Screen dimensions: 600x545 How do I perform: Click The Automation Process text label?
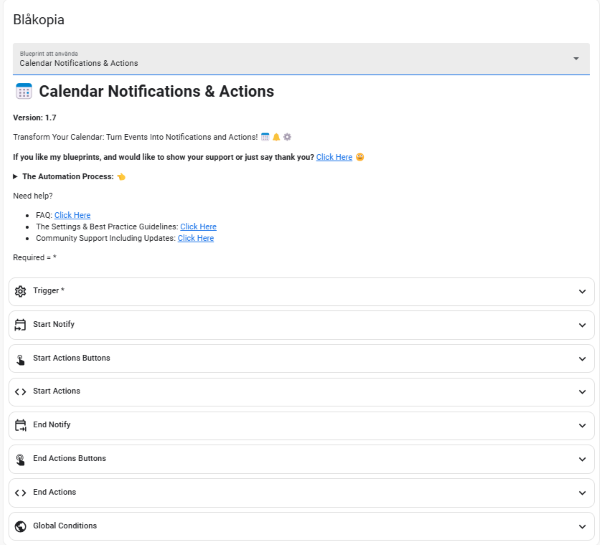pyautogui.click(x=68, y=176)
